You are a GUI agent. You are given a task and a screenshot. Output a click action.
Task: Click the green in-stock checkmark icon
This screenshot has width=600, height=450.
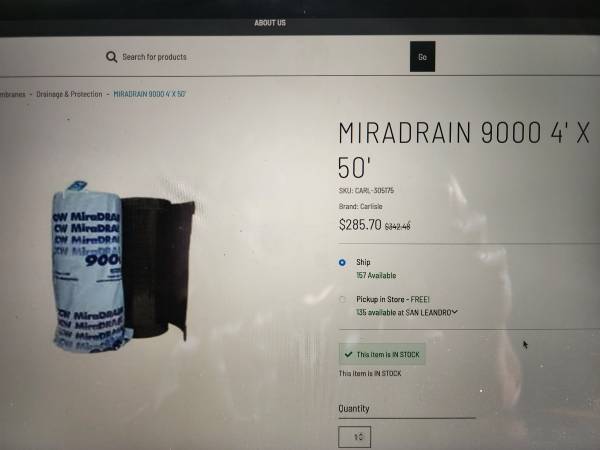(348, 354)
